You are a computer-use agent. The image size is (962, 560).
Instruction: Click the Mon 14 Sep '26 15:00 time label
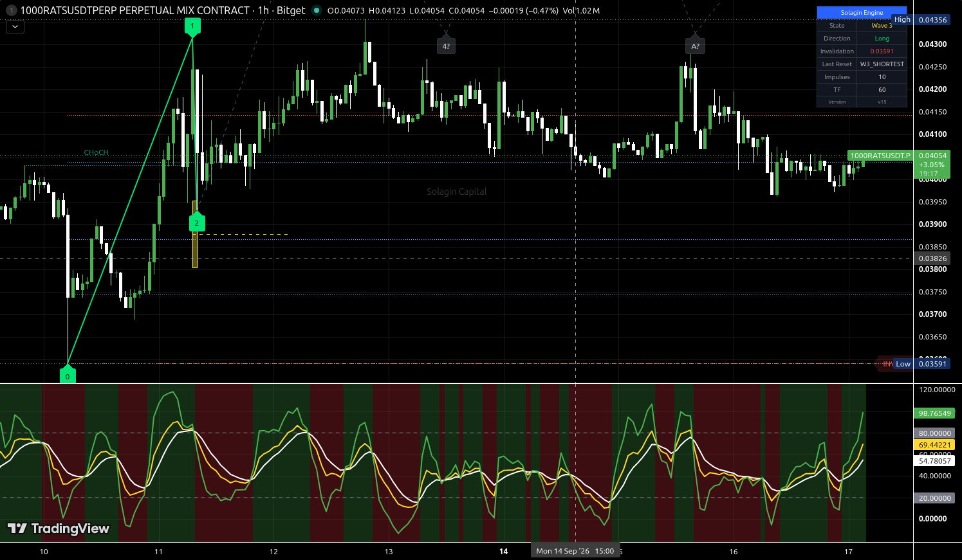[x=575, y=551]
